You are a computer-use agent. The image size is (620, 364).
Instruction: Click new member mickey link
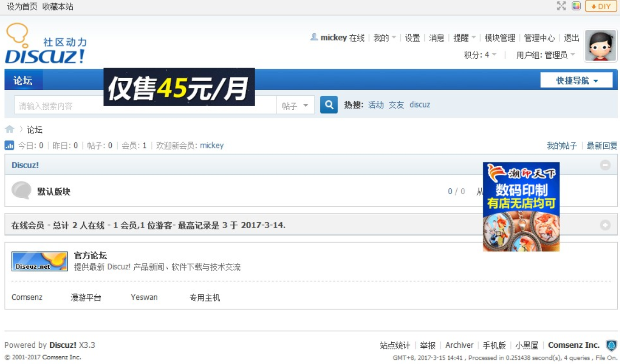(x=212, y=145)
